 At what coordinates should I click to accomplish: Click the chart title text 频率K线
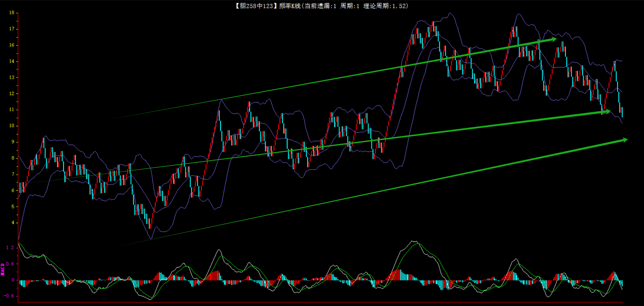[290, 6]
